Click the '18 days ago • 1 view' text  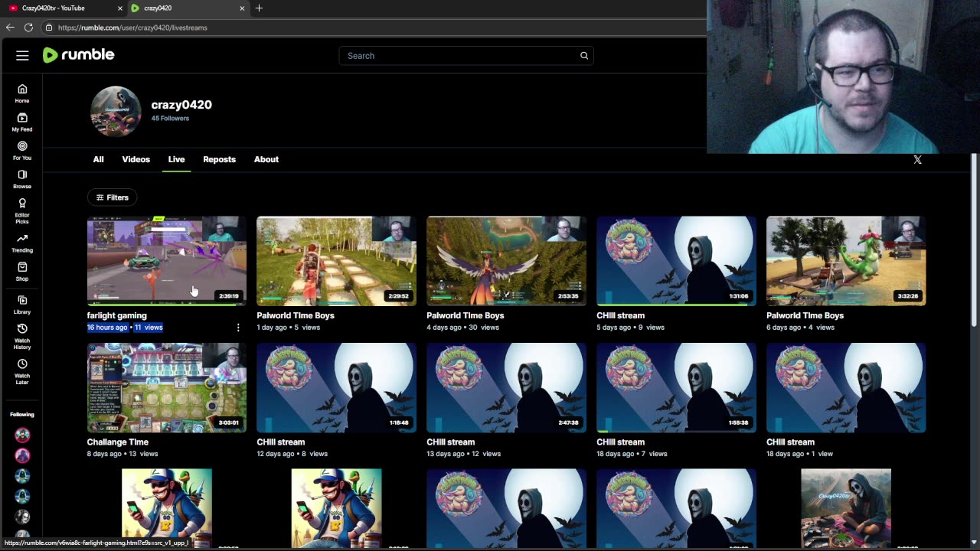pyautogui.click(x=799, y=454)
